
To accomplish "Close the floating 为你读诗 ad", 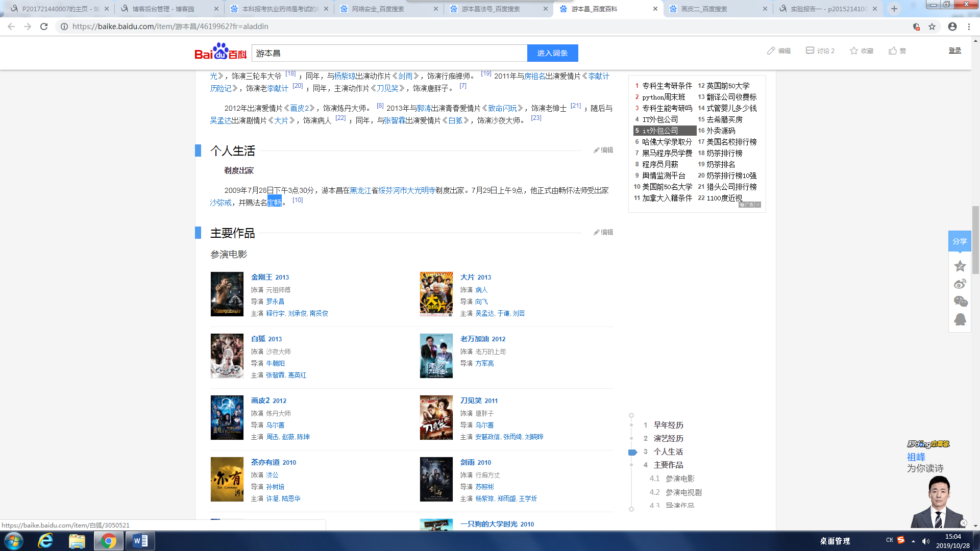I will click(963, 523).
